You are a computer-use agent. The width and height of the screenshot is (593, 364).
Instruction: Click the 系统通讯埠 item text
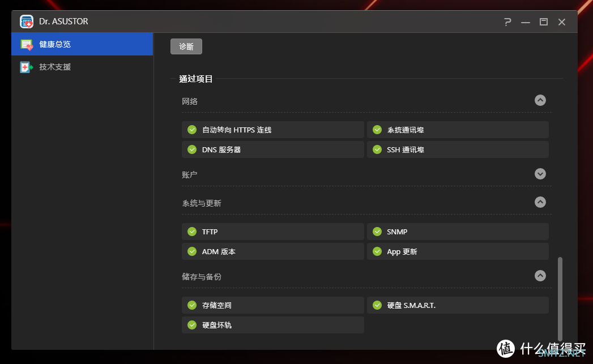point(406,130)
